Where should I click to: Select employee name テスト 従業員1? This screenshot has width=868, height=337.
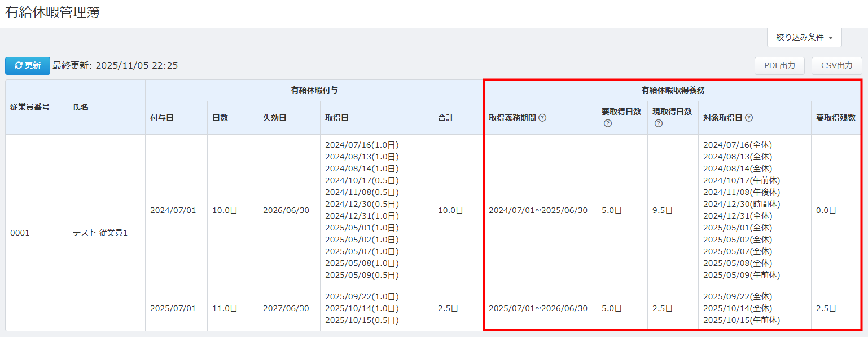(100, 233)
